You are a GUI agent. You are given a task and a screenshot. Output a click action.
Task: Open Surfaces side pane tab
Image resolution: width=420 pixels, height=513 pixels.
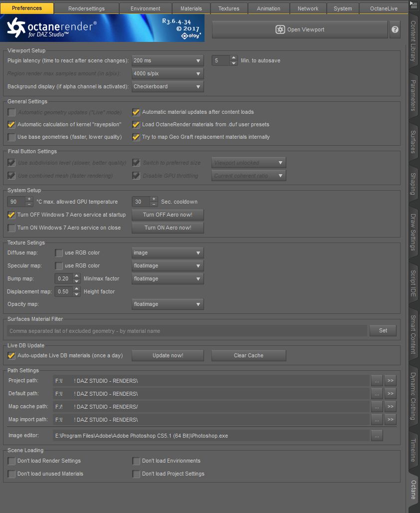[x=413, y=142]
